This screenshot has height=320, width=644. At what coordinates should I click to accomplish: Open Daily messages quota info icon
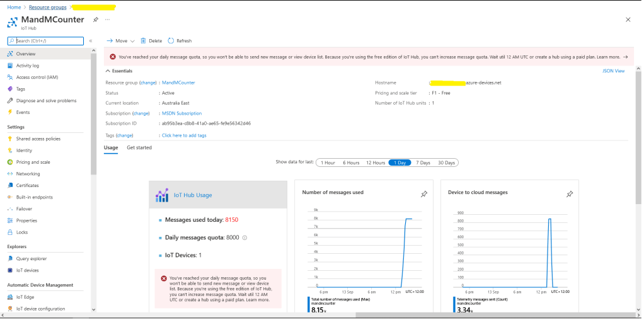coord(244,237)
